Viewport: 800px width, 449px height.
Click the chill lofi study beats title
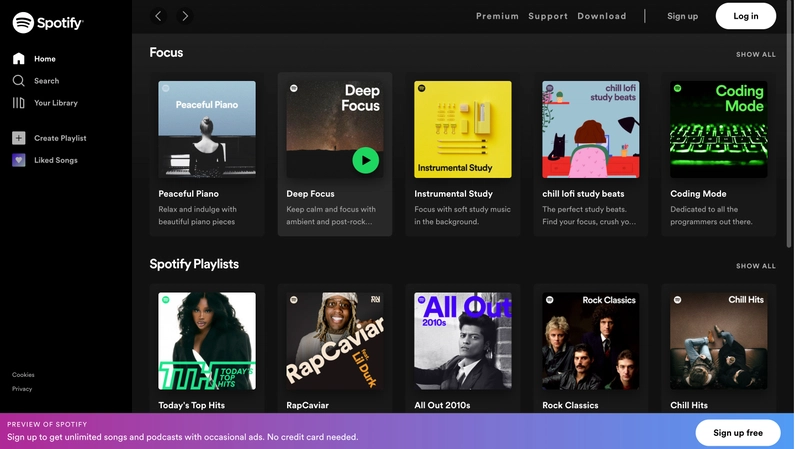point(583,194)
